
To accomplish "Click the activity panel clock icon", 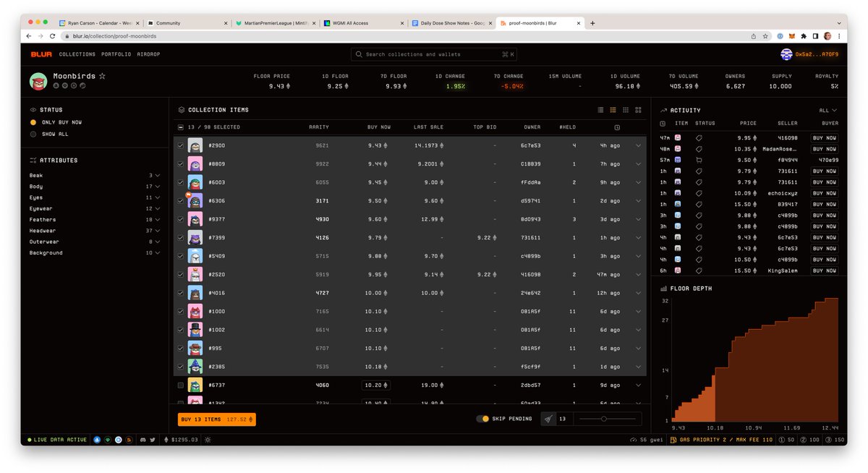I will click(663, 124).
